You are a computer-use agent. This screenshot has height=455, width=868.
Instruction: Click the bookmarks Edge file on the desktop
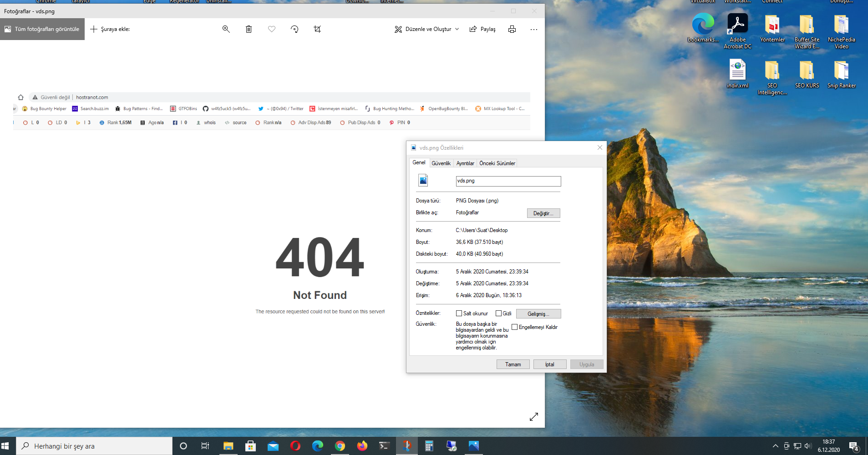click(703, 28)
